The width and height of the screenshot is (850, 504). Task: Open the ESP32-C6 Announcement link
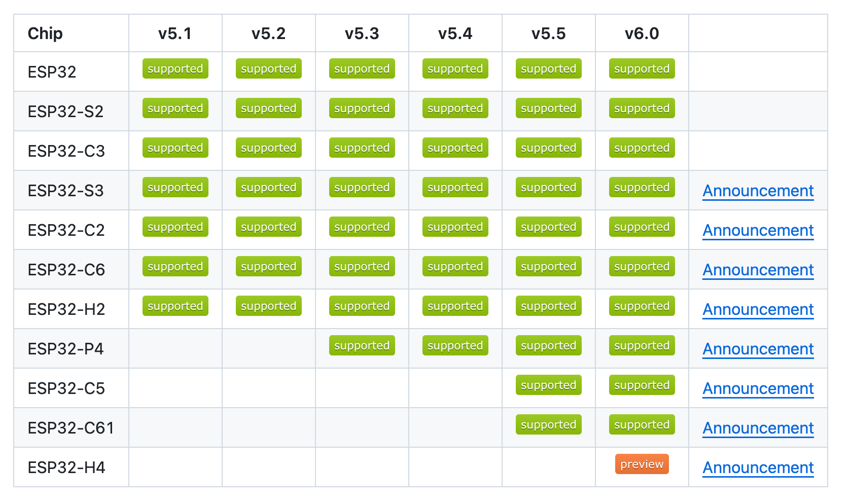click(x=758, y=270)
